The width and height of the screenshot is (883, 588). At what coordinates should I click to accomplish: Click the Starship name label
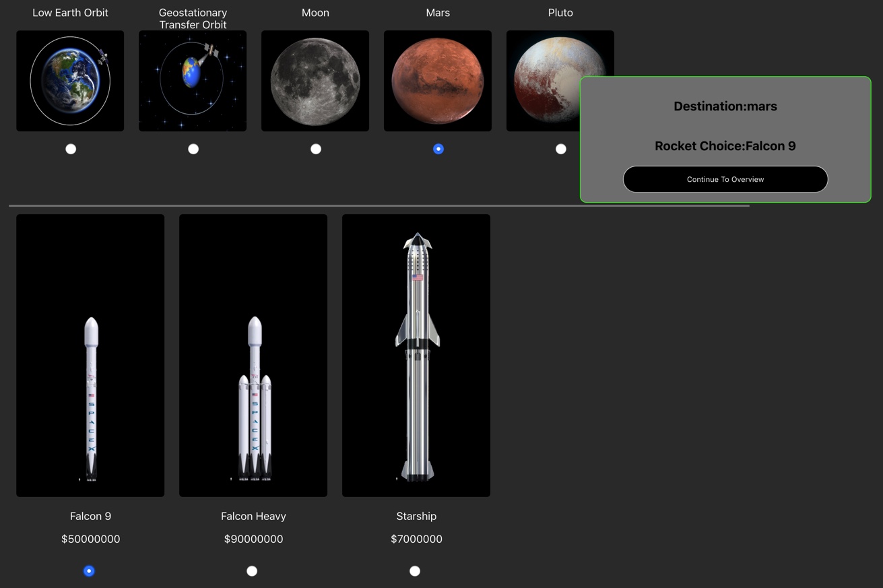(416, 516)
